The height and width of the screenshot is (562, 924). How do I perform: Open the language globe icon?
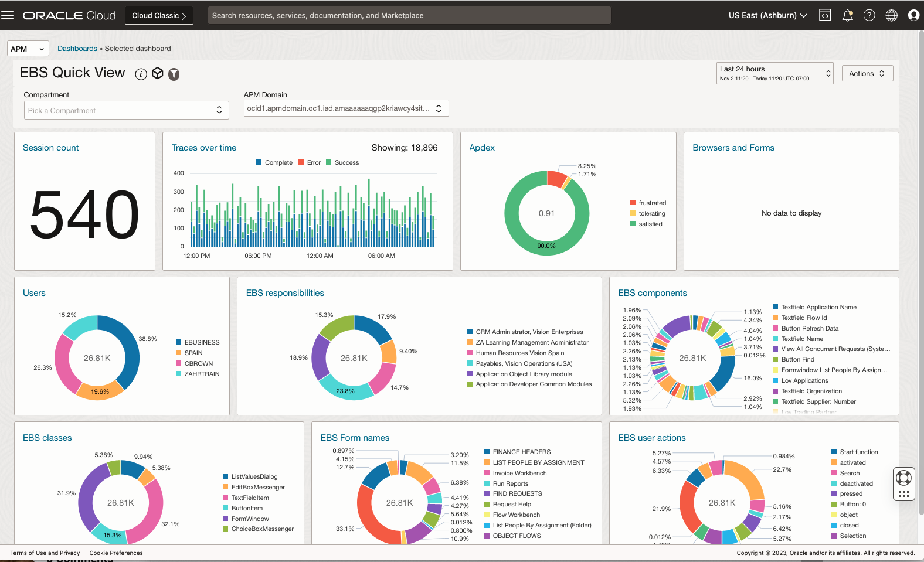pos(891,15)
